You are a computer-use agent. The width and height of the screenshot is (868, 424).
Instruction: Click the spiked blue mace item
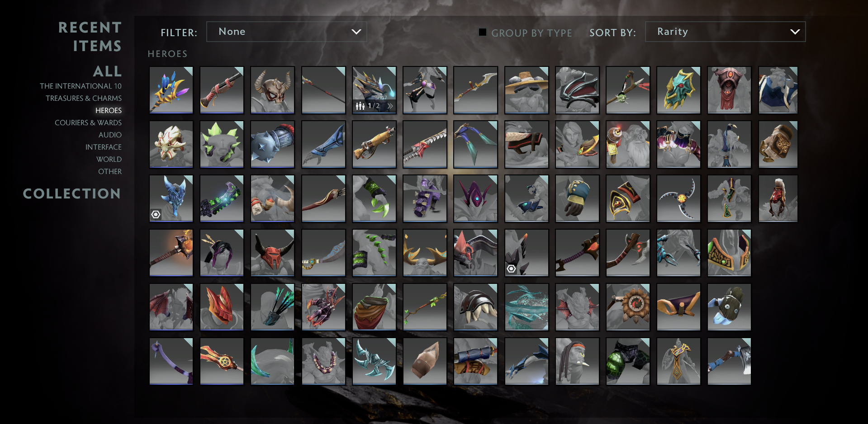[272, 144]
